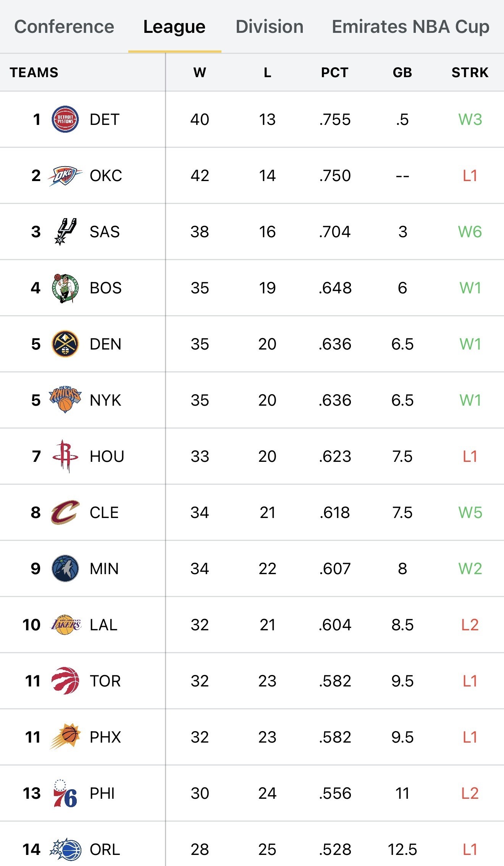Open the Detroit Pistons team logo
The image size is (504, 866).
(65, 119)
